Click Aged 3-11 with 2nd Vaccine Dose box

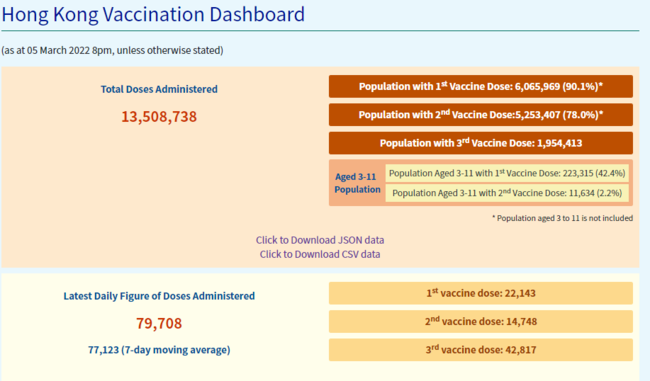coord(507,193)
